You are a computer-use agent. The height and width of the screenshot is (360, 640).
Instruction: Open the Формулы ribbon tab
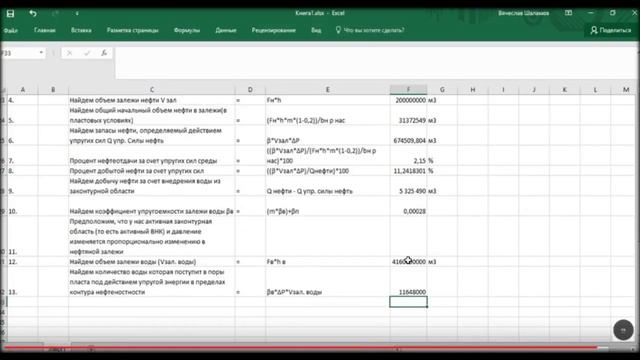pos(187,30)
